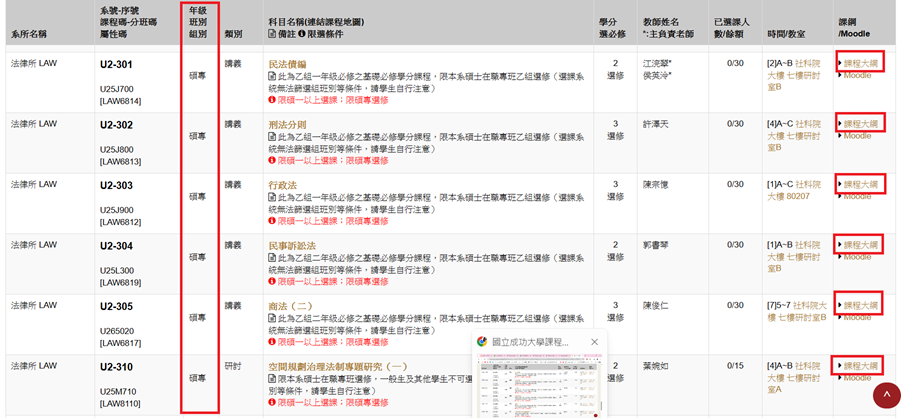Close the Chrome tab preview popup

click(x=595, y=342)
